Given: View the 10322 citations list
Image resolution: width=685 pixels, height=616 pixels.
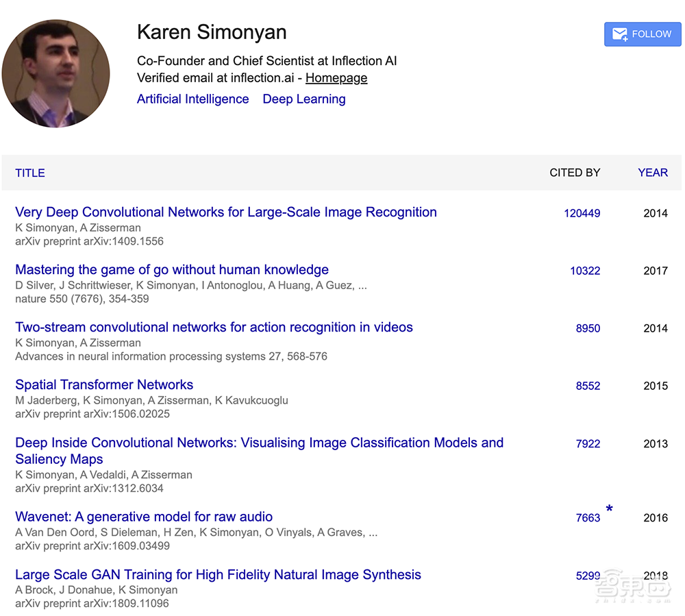Looking at the screenshot, I should click(585, 271).
